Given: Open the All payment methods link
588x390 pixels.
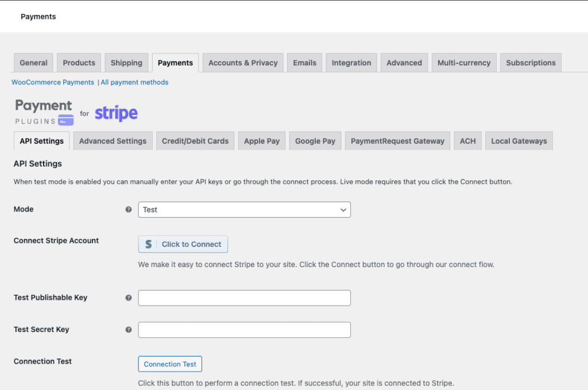Looking at the screenshot, I should [x=134, y=82].
